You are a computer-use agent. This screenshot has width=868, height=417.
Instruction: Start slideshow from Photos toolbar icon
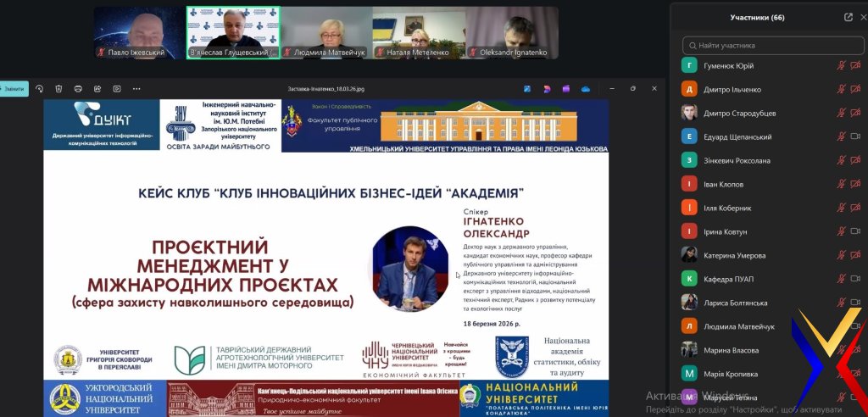116,88
